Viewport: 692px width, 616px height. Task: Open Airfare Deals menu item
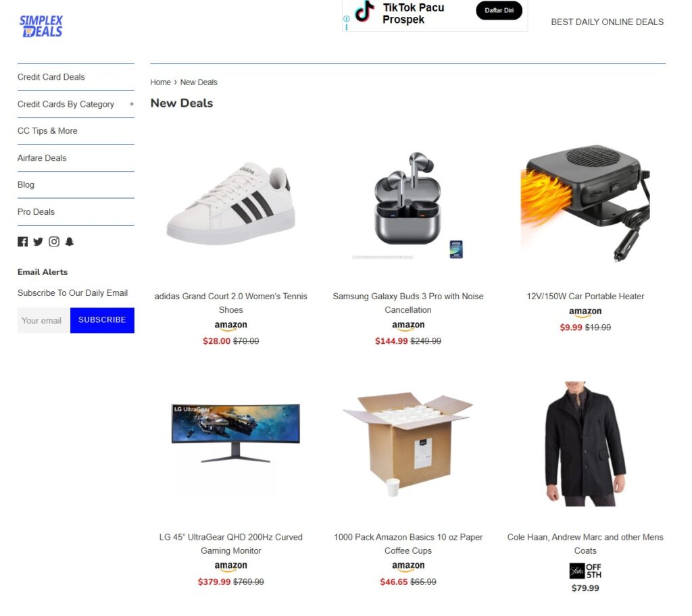(x=42, y=158)
